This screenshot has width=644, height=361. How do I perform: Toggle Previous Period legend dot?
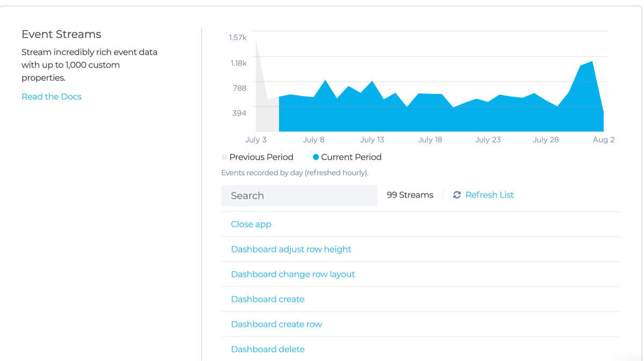point(224,157)
